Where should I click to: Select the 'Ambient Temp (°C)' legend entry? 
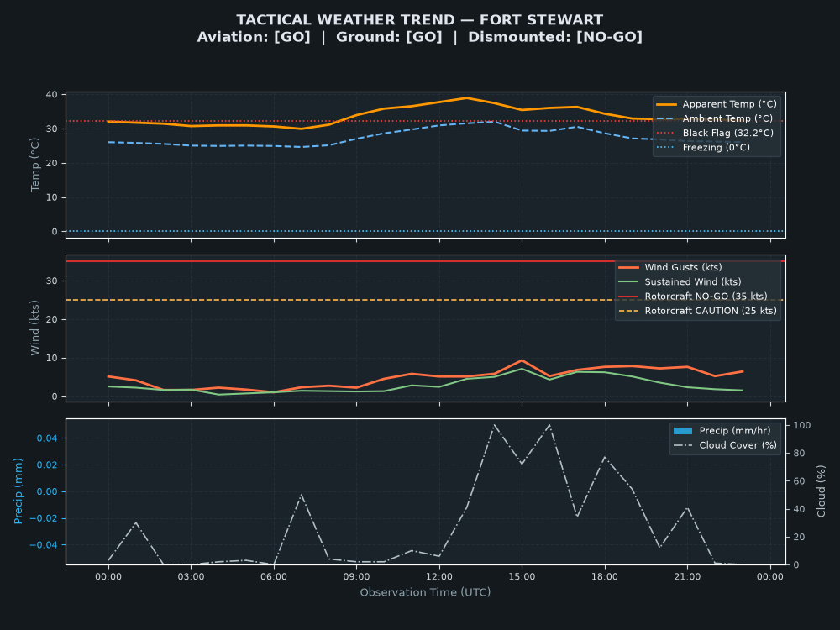click(x=714, y=118)
